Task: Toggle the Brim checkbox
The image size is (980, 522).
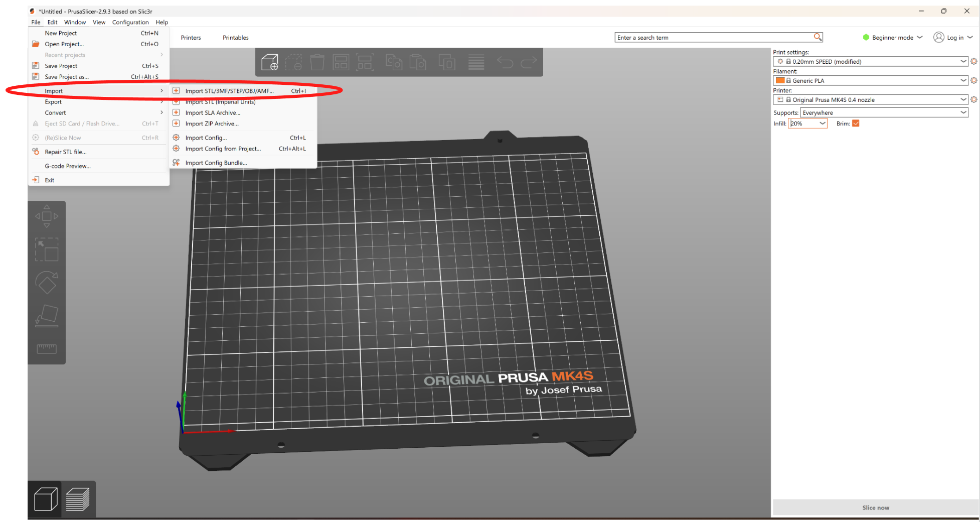Action: (856, 123)
